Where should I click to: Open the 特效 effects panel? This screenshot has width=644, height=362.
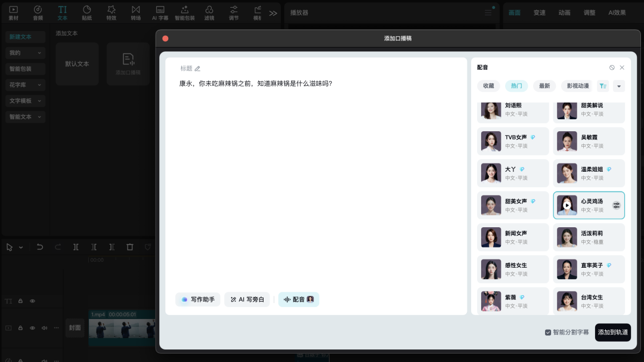point(111,12)
